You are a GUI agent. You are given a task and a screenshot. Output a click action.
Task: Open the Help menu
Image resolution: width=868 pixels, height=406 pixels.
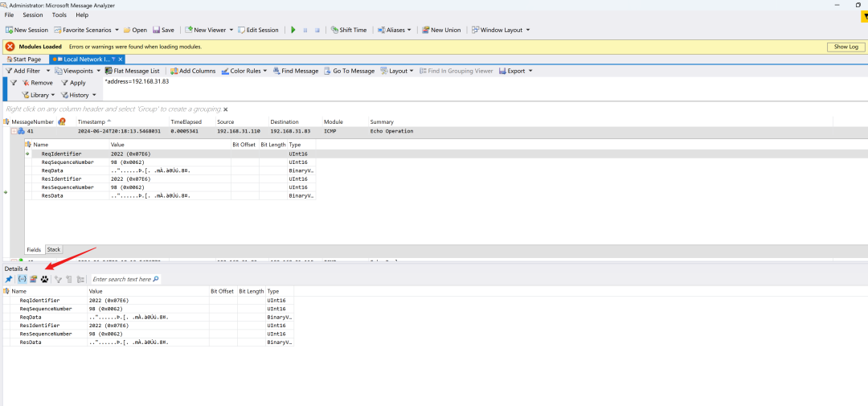click(x=82, y=15)
